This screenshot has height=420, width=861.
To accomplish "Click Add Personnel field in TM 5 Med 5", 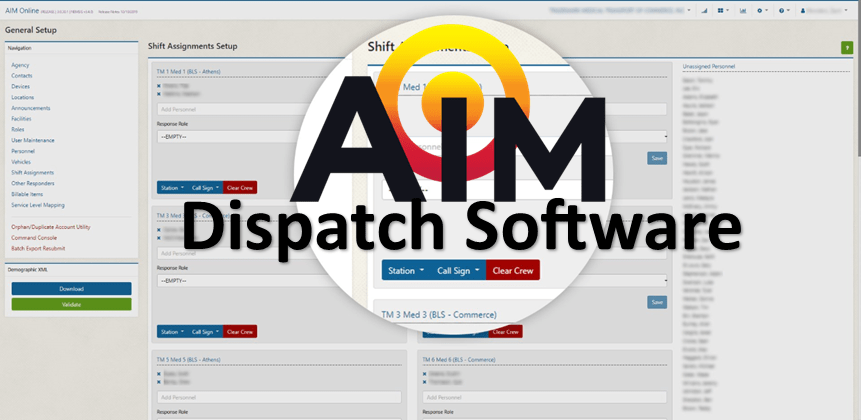I will click(279, 397).
